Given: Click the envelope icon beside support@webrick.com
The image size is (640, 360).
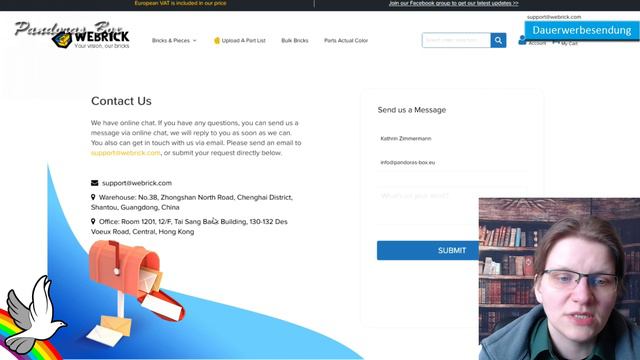Looking at the screenshot, I should click(x=94, y=183).
